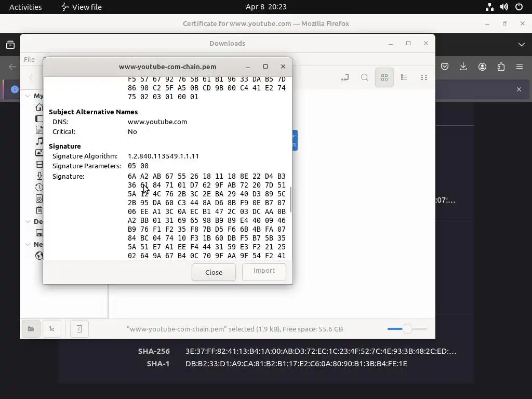Hide the file manager sidebar
This screenshot has width=532, height=399.
[79, 329]
